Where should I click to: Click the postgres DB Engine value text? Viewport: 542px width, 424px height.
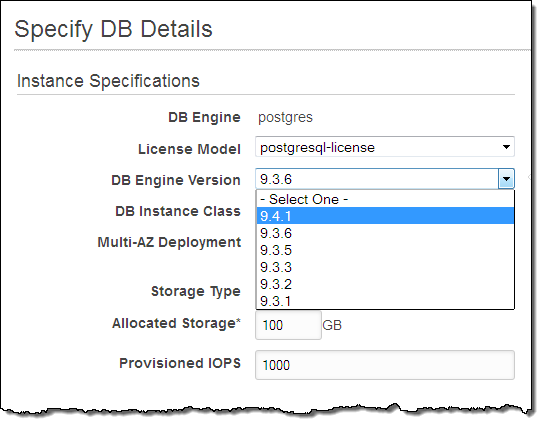285,118
